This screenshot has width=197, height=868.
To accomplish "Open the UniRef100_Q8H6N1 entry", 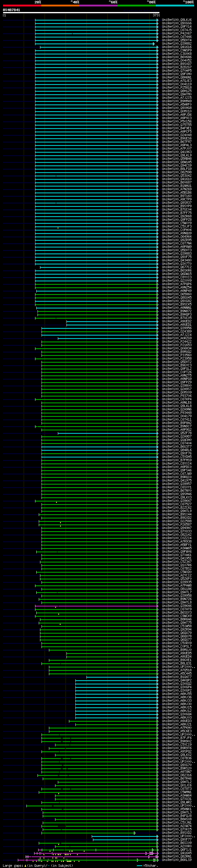I will (x=177, y=77).
